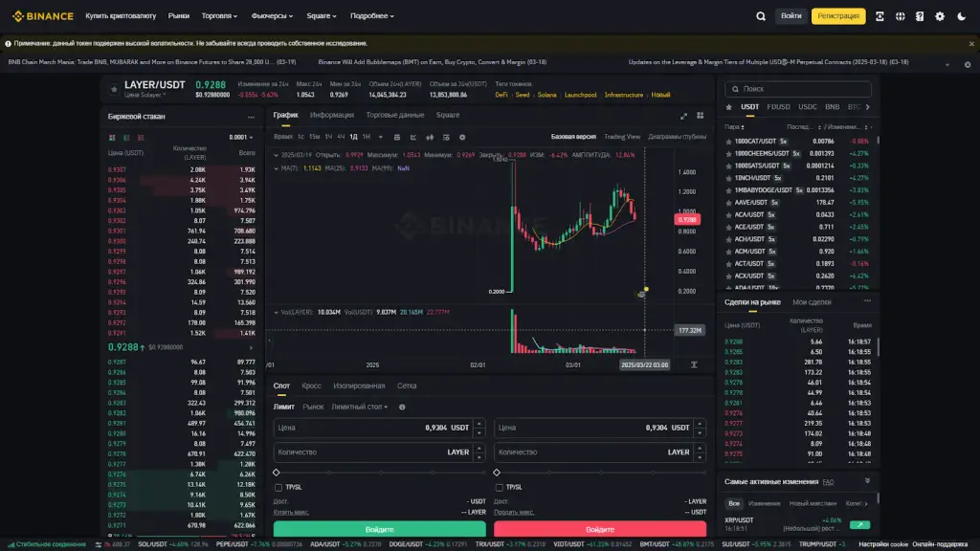Click XRP/USDT green chart action icon

[860, 525]
